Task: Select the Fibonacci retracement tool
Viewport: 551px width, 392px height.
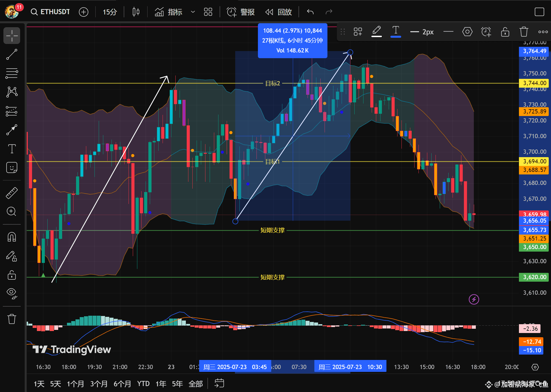Action: [x=12, y=73]
